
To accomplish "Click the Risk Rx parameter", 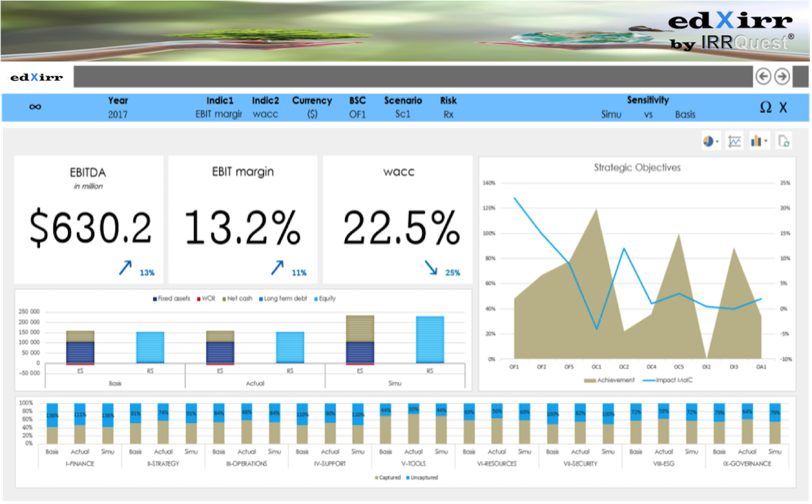I will point(448,114).
